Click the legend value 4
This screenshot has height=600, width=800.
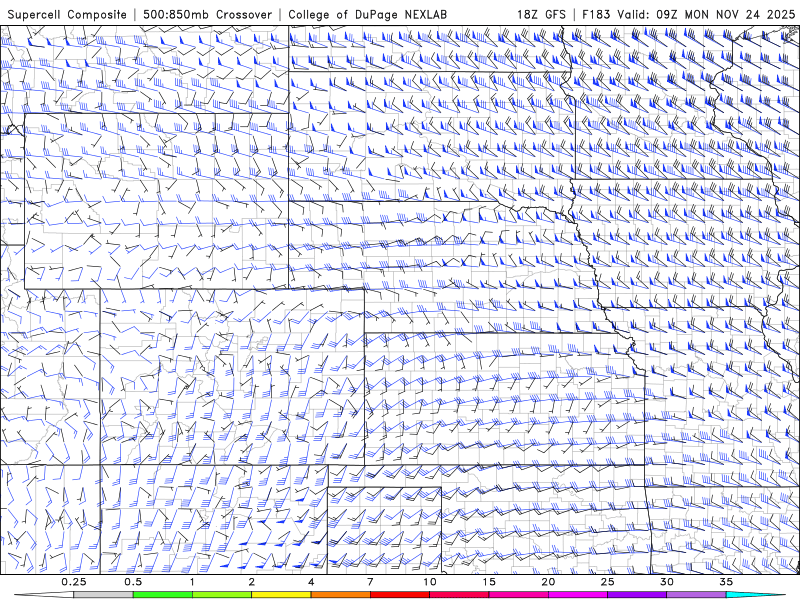coord(311,582)
